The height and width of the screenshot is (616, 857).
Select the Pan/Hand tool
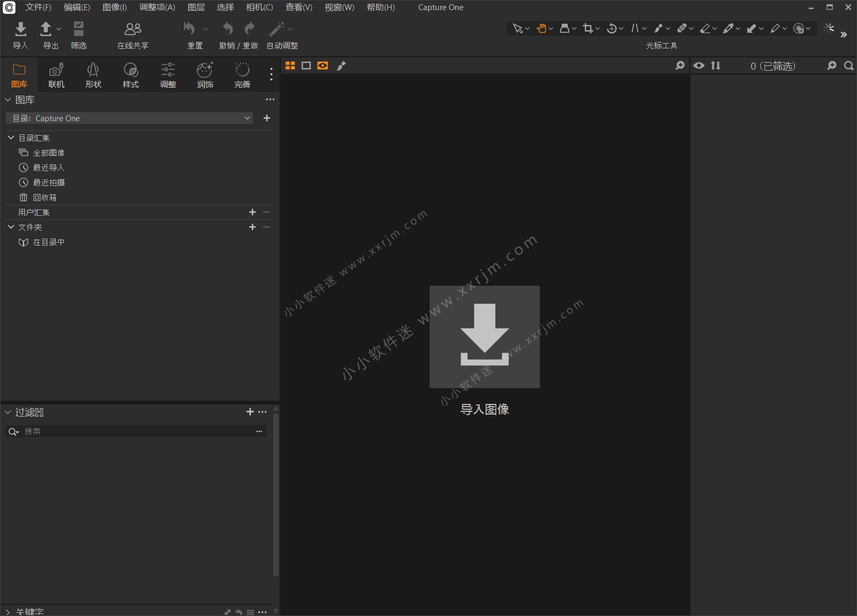[542, 28]
